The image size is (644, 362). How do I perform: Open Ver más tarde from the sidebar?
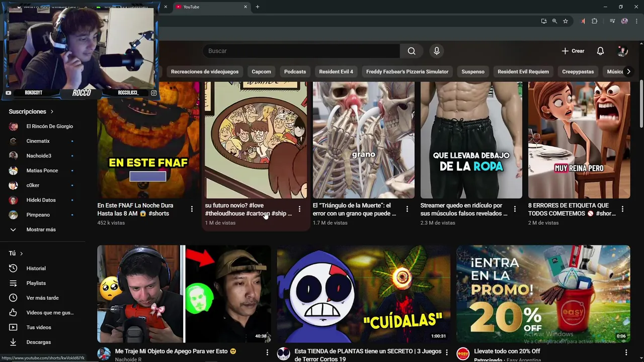point(43,298)
